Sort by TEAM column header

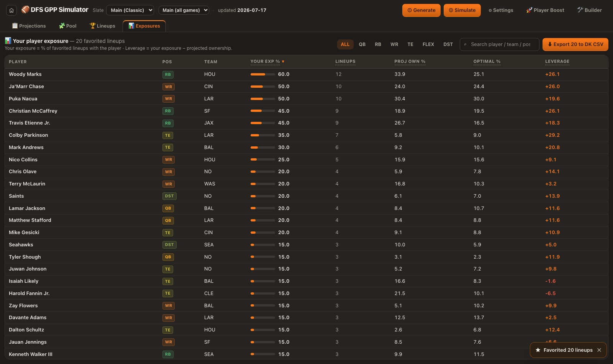[x=211, y=62]
